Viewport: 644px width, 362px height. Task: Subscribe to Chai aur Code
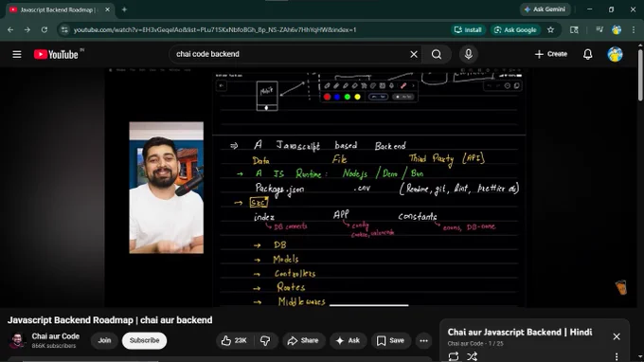(144, 340)
